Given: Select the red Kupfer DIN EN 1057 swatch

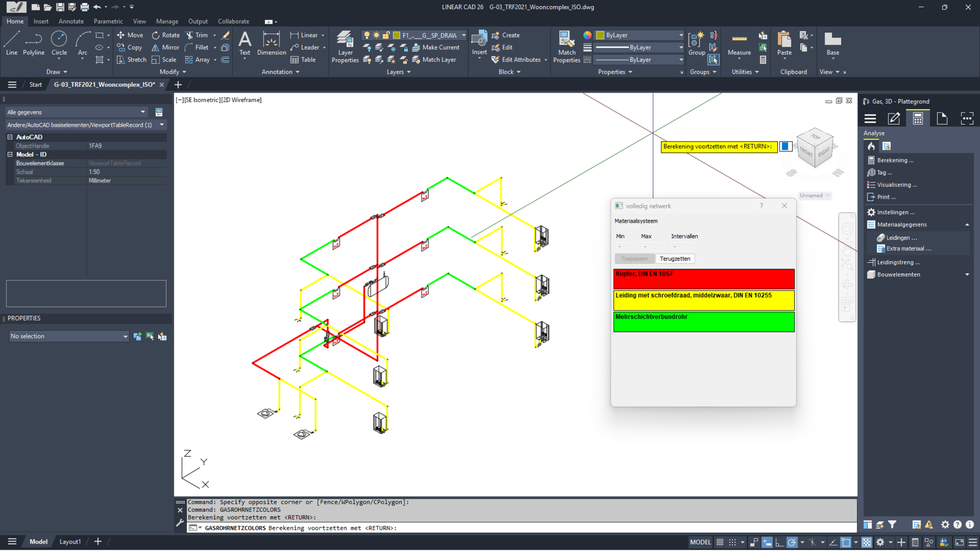Looking at the screenshot, I should click(704, 279).
